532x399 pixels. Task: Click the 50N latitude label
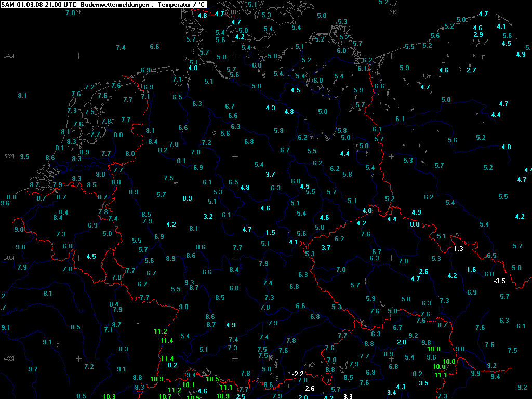(x=9, y=258)
